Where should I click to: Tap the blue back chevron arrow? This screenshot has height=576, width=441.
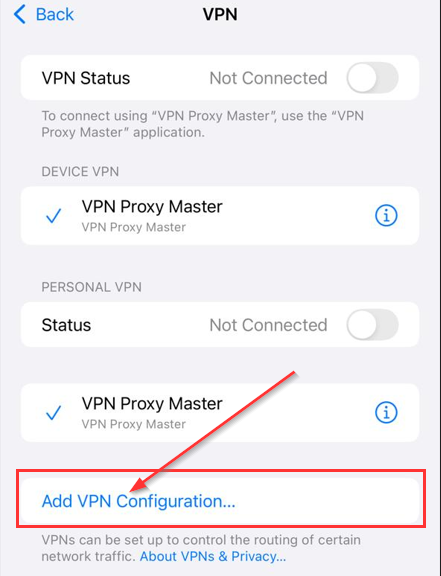pos(19,14)
